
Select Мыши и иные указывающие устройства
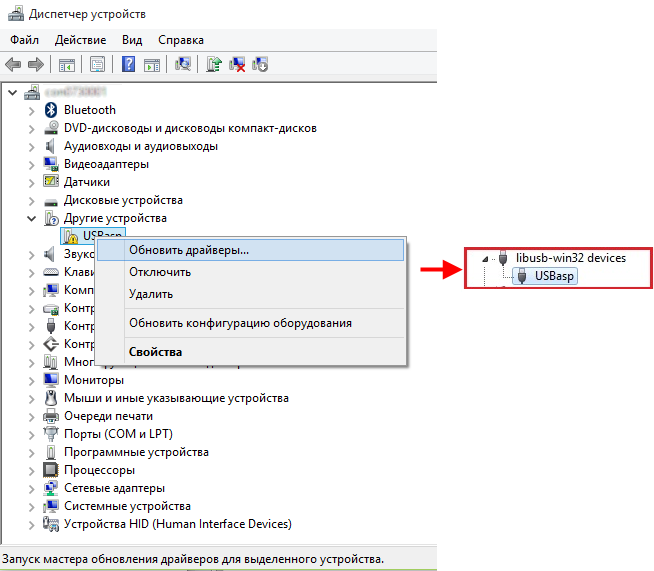tap(176, 398)
